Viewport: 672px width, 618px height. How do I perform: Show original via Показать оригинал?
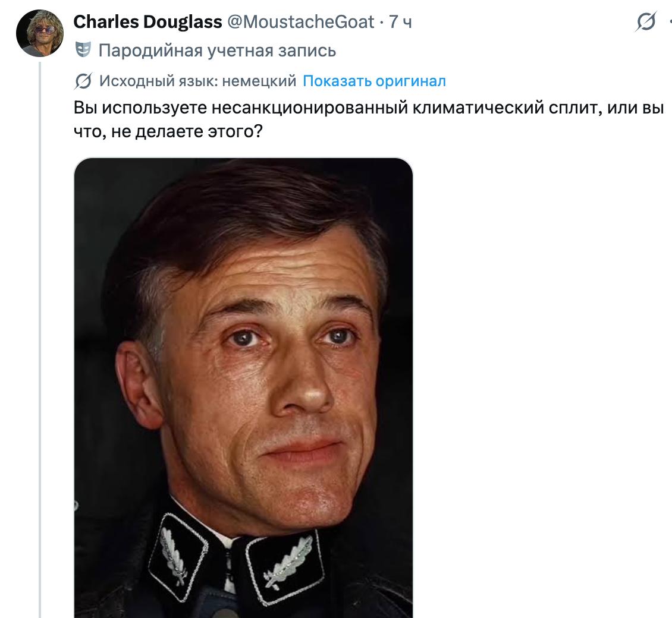click(x=374, y=81)
